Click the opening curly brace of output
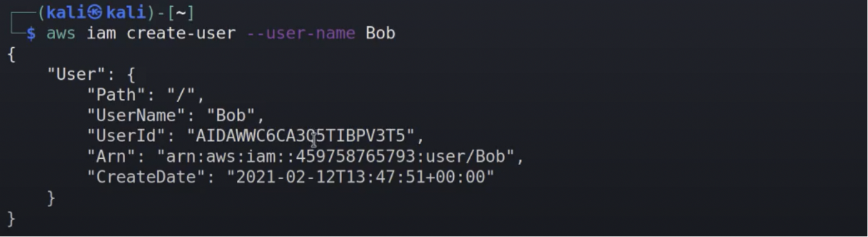Screen dimensions: 868x237 point(11,55)
